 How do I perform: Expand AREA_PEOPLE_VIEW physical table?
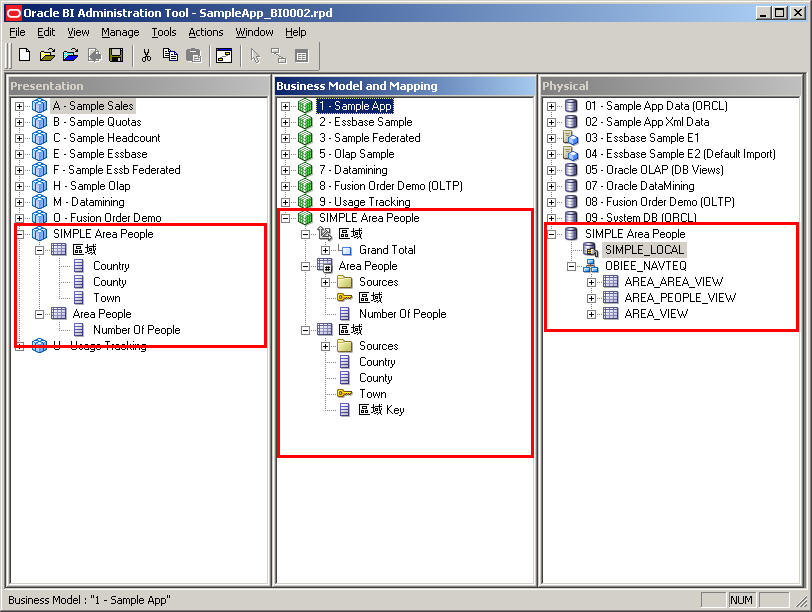591,298
